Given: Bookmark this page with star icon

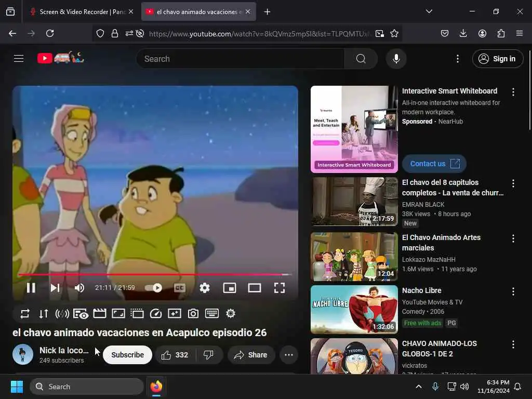Looking at the screenshot, I should (x=394, y=33).
